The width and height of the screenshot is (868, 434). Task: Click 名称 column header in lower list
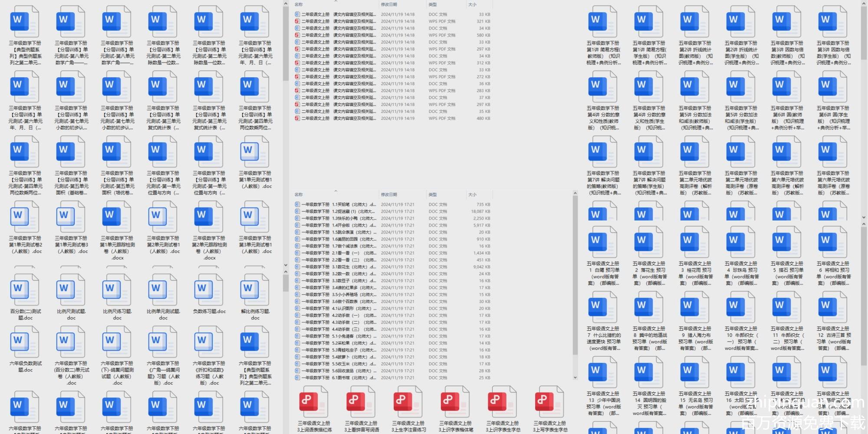(299, 194)
